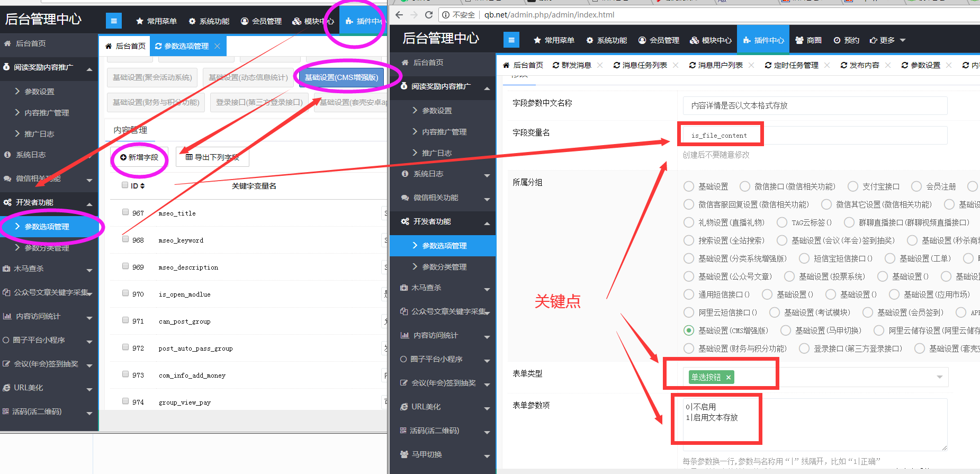Viewport: 980px width, 474px height.
Task: Click the browser back arrow
Action: [x=399, y=15]
